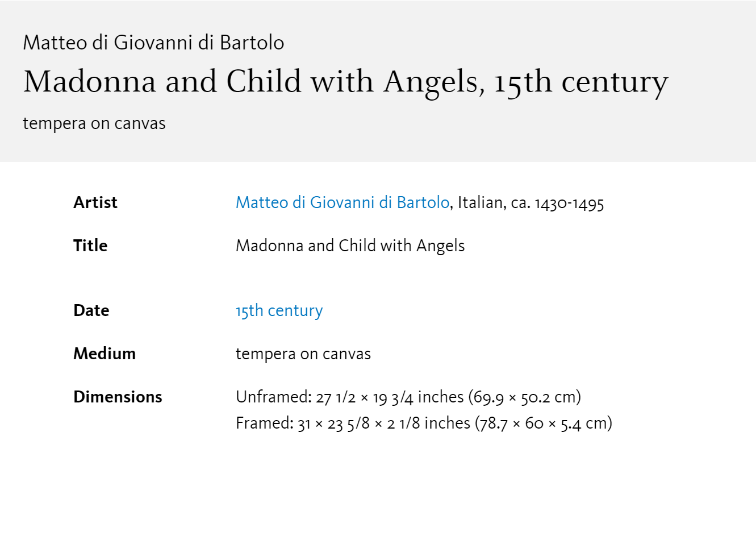Click the Title value 'Madonna and Child with Angels'
This screenshot has width=756, height=540.
(350, 246)
